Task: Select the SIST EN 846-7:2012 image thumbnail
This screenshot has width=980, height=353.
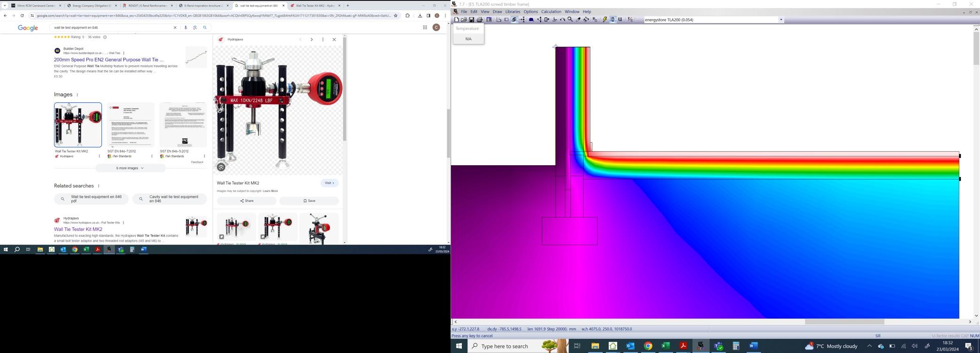Action: pos(130,125)
